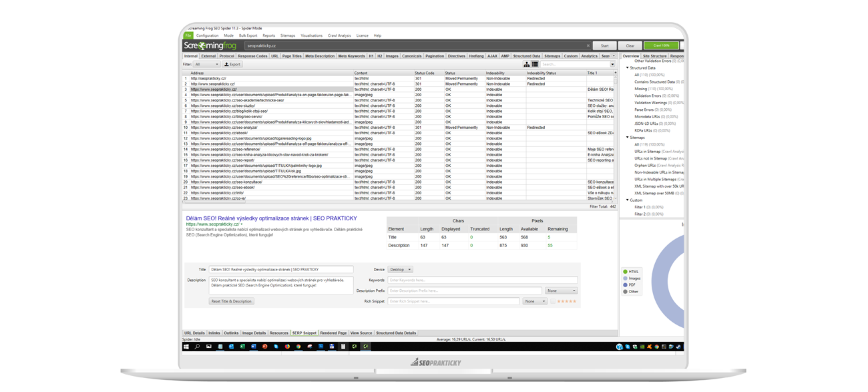Open Photoshop from the taskbar
Viewport: 868px width, 392px height.
pyautogui.click(x=321, y=347)
